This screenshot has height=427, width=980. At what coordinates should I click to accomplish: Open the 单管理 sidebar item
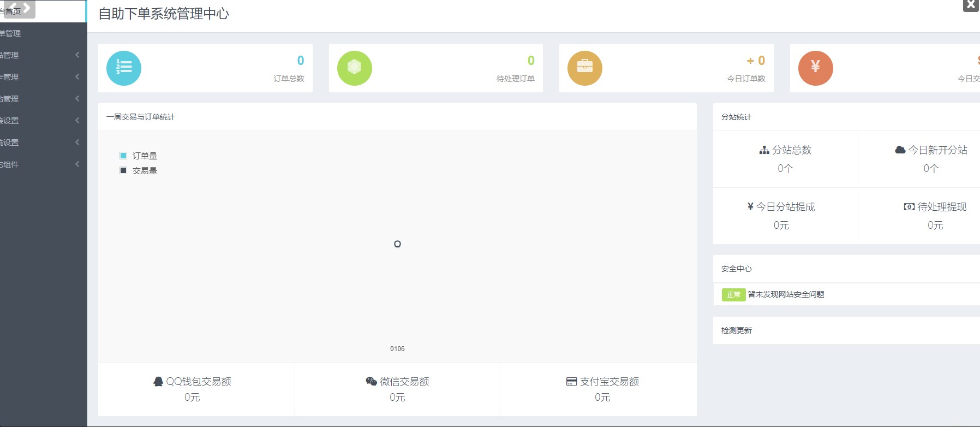coord(44,33)
